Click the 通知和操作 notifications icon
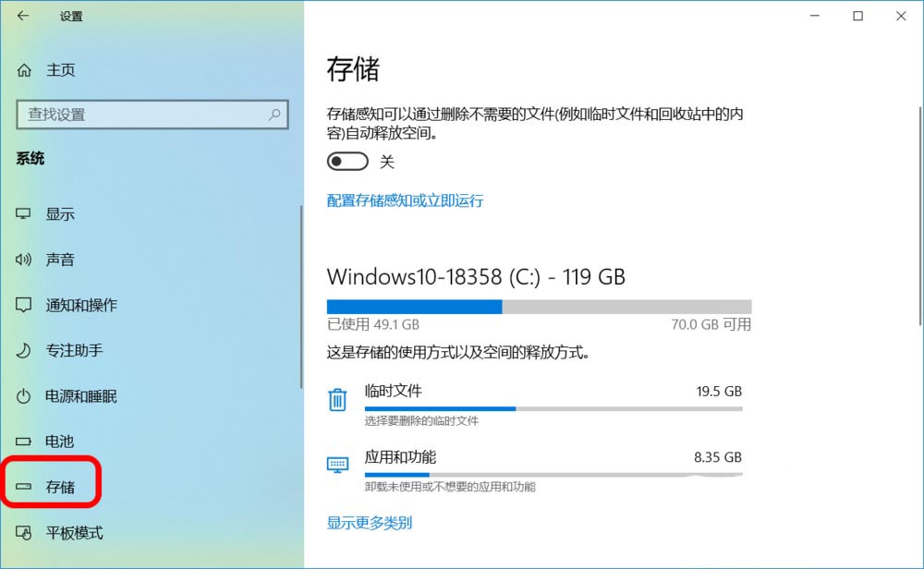924x569 pixels. click(22, 305)
